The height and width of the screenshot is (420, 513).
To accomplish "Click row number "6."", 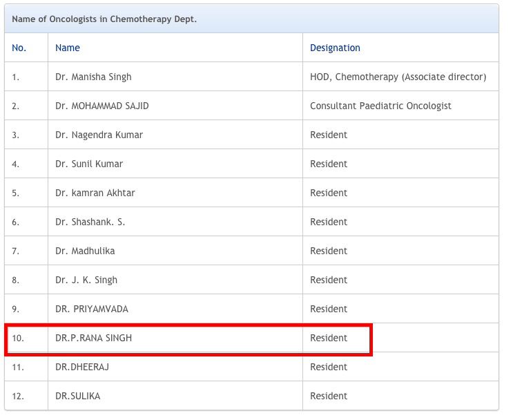I will coord(15,222).
